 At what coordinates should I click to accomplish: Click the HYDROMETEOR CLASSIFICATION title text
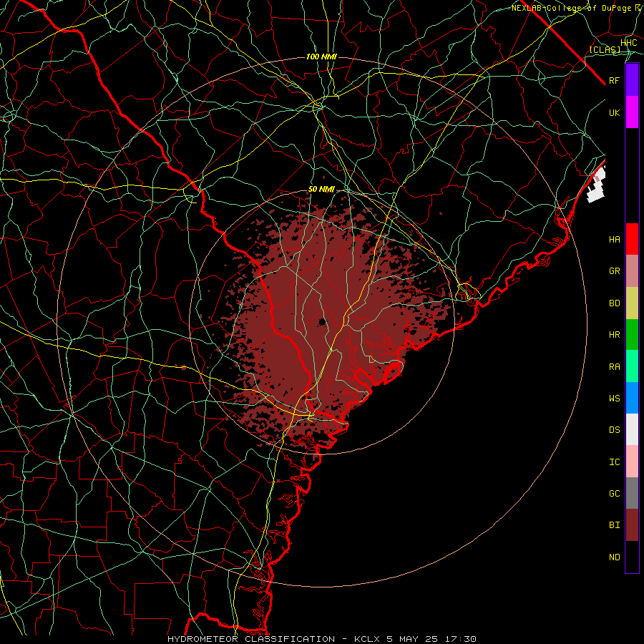click(x=251, y=639)
